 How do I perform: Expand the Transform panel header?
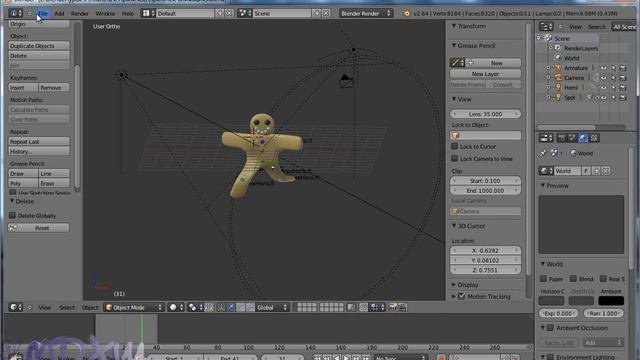point(454,26)
